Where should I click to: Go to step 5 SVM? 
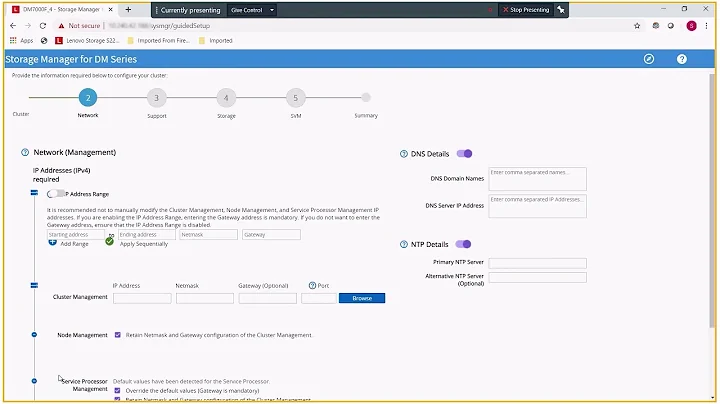pyautogui.click(x=295, y=97)
